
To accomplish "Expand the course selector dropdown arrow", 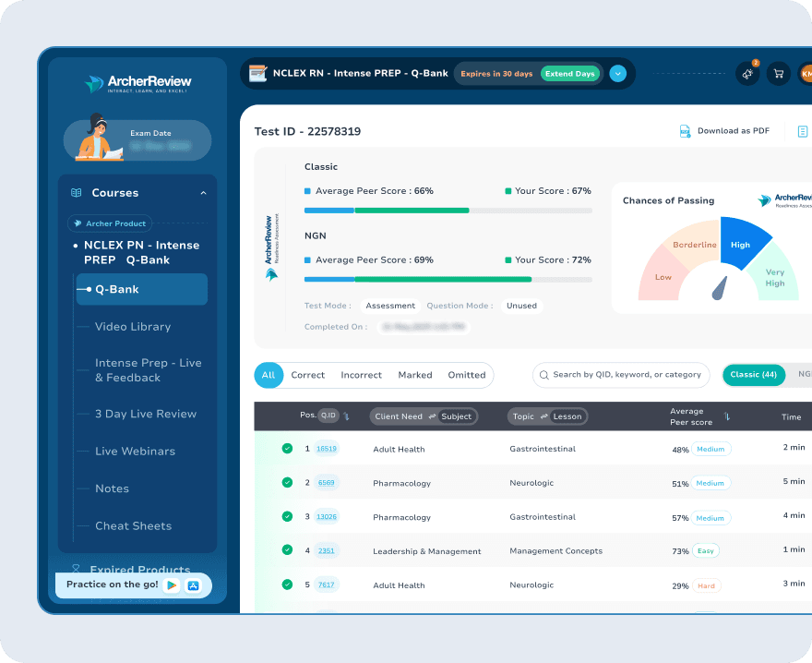I will [618, 74].
